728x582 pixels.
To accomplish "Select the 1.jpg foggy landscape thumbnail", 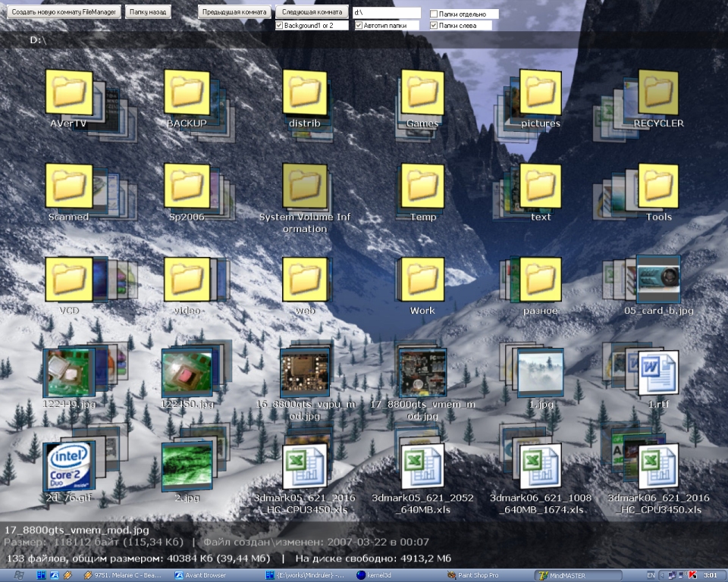I will point(541,373).
